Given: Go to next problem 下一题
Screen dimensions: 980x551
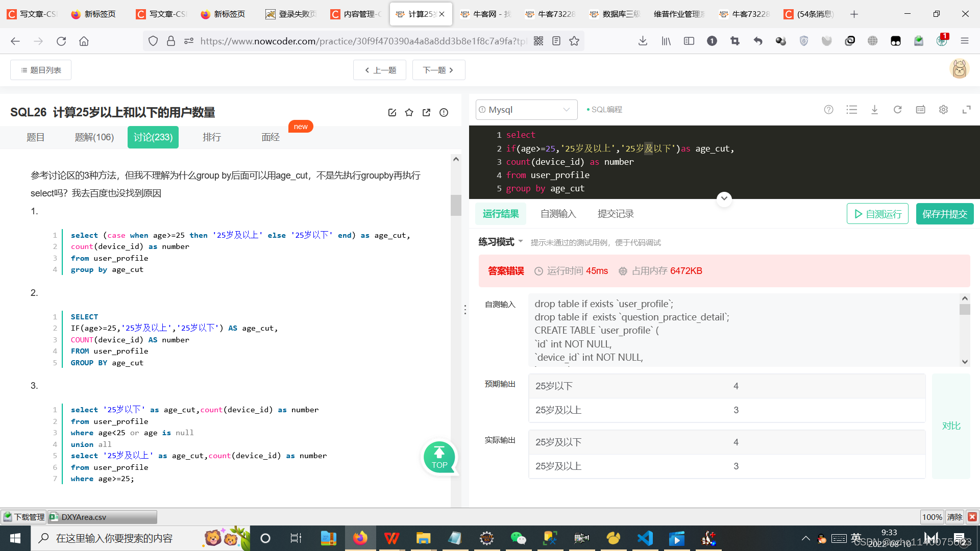Looking at the screenshot, I should pos(438,70).
